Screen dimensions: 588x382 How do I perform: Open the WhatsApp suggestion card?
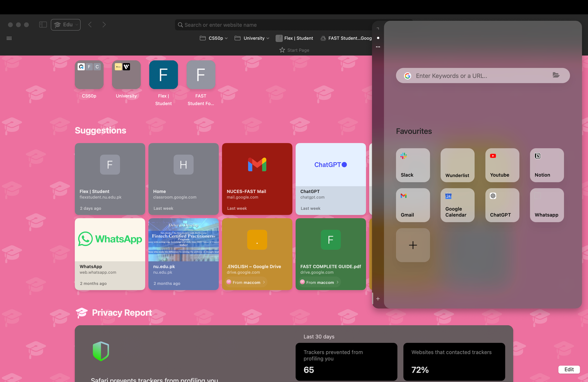110,254
